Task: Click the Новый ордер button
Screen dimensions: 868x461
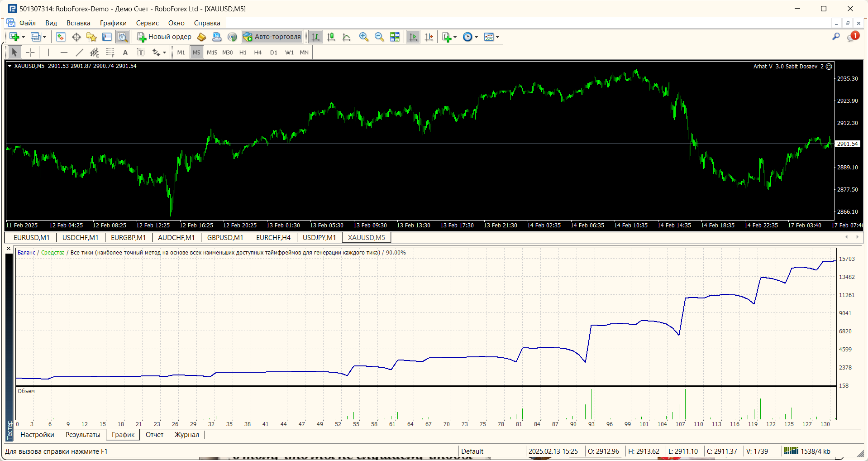Action: tap(164, 37)
